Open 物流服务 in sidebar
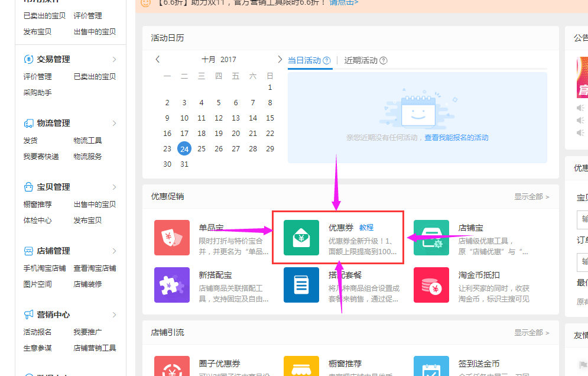This screenshot has height=376, width=588. pyautogui.click(x=87, y=157)
